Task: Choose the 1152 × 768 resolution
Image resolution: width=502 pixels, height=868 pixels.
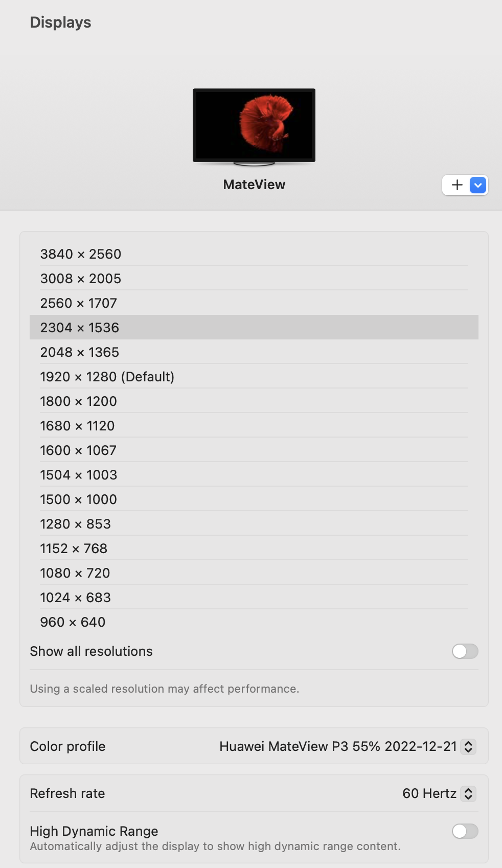Action: pos(254,548)
